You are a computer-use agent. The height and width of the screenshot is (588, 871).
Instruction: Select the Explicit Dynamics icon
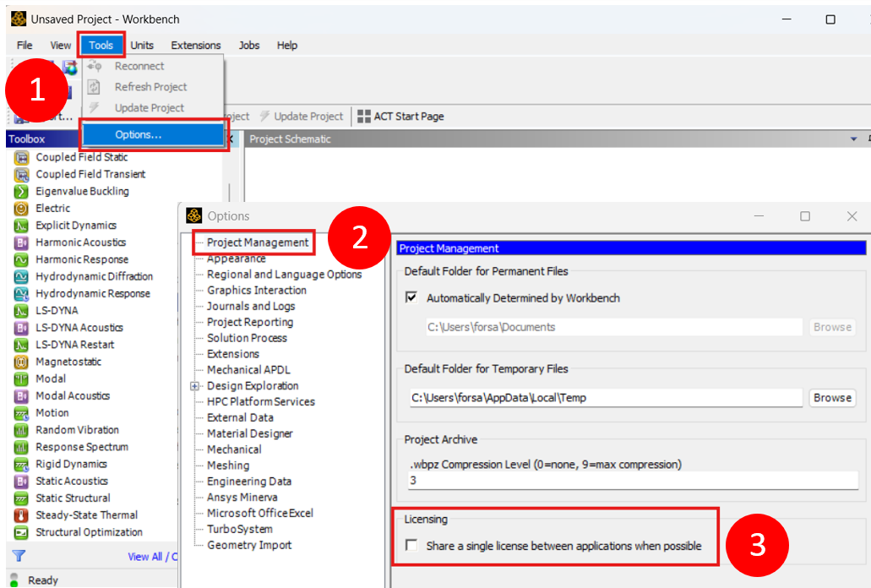(21, 226)
